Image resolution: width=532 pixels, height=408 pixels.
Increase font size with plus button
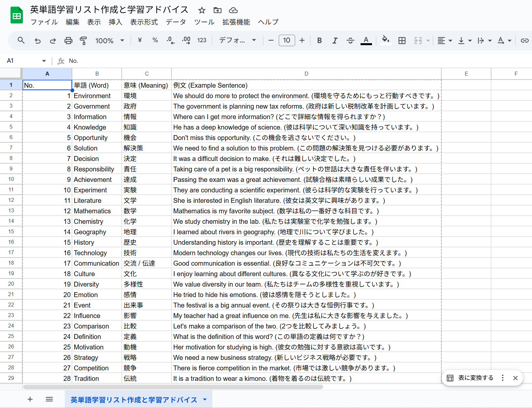(302, 40)
